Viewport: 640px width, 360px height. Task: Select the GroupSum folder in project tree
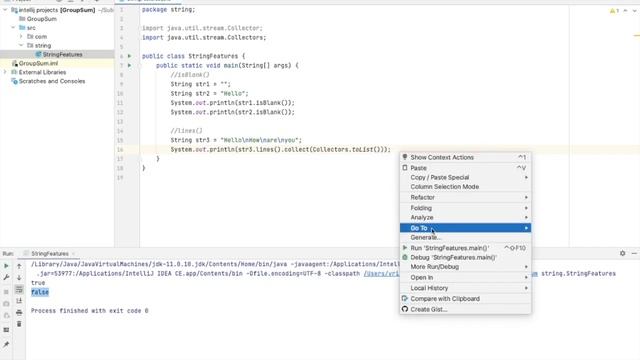click(x=42, y=19)
